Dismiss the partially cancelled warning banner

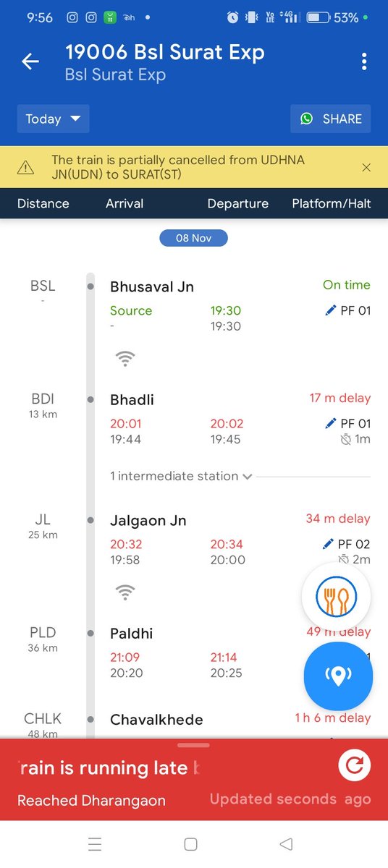pos(366,168)
